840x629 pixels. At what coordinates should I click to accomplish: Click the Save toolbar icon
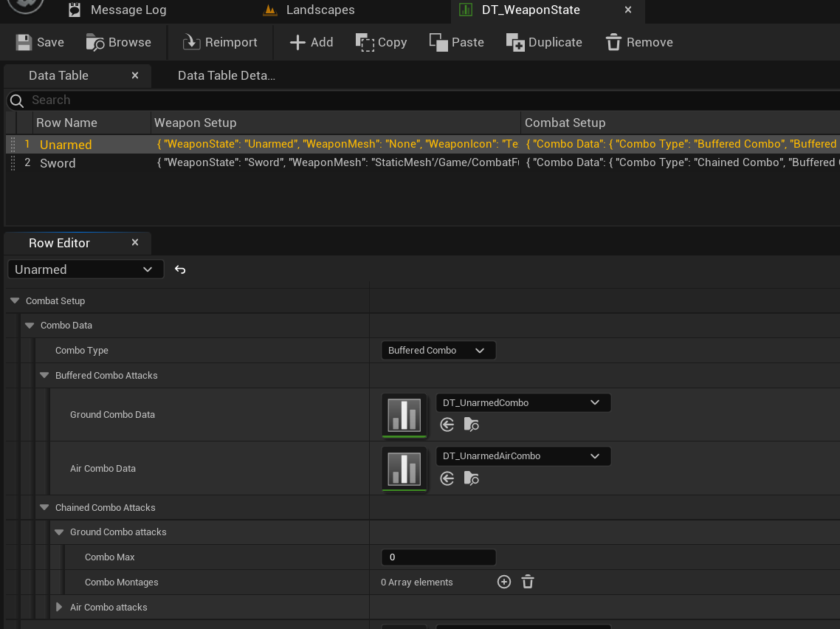24,42
